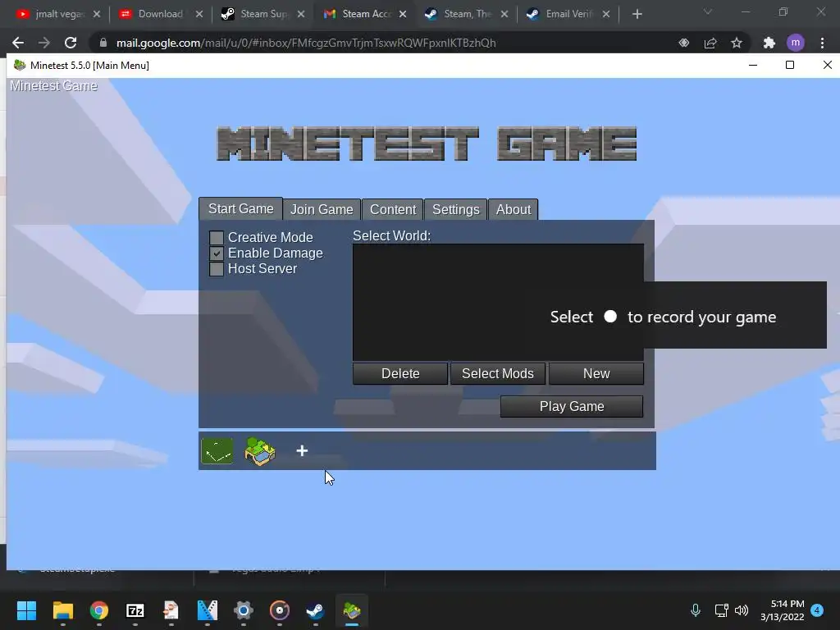Viewport: 840px width, 630px height.
Task: Click the volume speaker tray icon
Action: pos(742,610)
